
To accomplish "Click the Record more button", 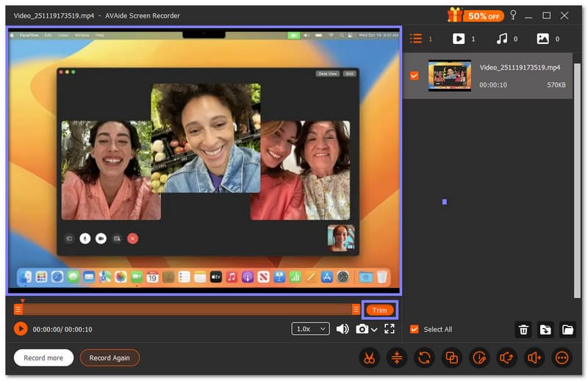I will (43, 358).
